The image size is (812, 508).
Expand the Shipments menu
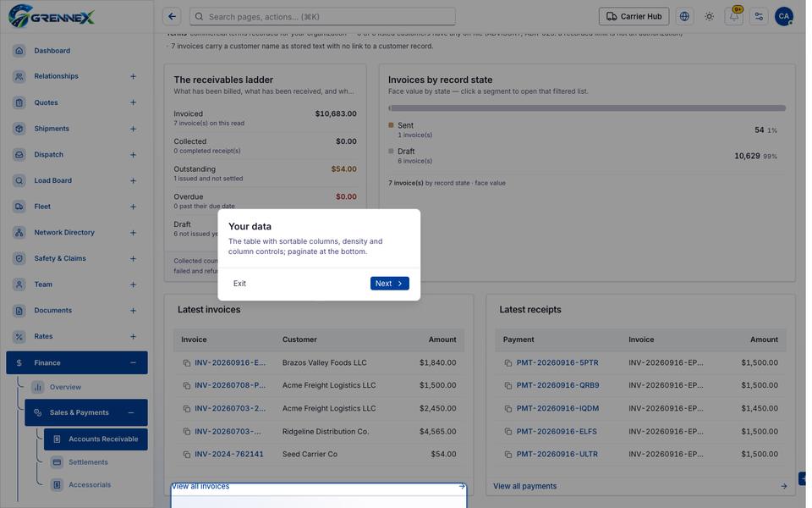(x=133, y=129)
